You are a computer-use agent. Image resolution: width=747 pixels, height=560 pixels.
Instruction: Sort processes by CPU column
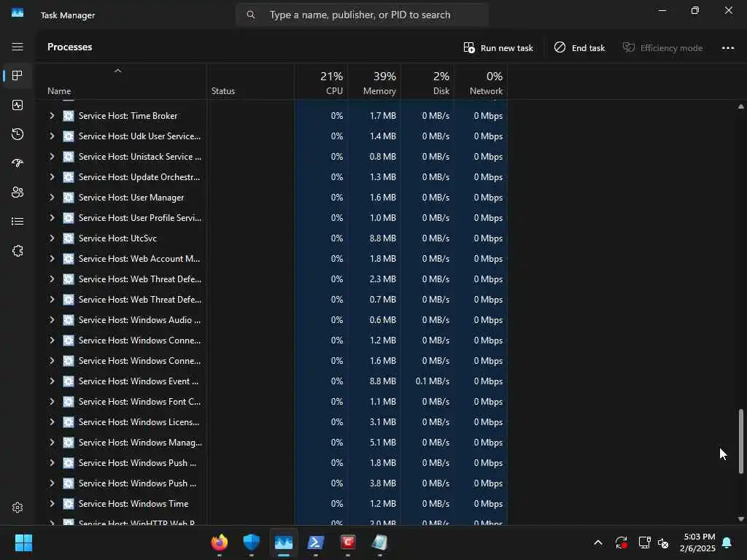[322, 82]
